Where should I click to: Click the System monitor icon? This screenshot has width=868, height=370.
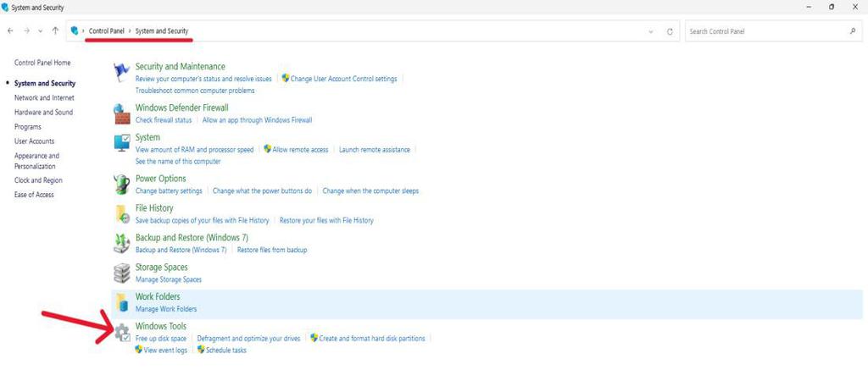(122, 143)
